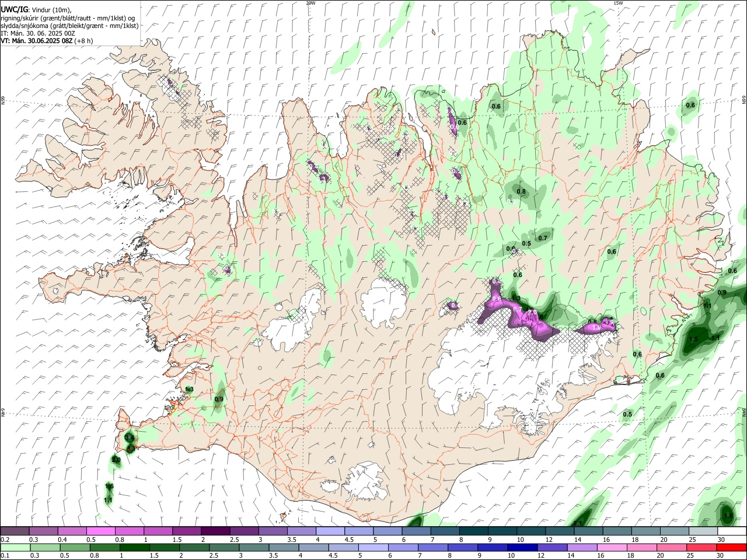
Task: Click the bright pink upper swatch between 0.5 and 0.8
Action: (100, 531)
